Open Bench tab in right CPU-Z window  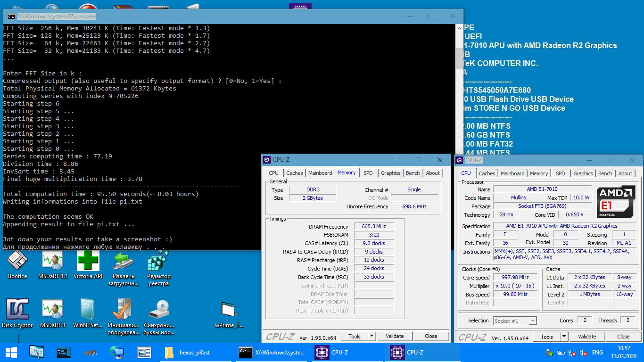point(605,173)
